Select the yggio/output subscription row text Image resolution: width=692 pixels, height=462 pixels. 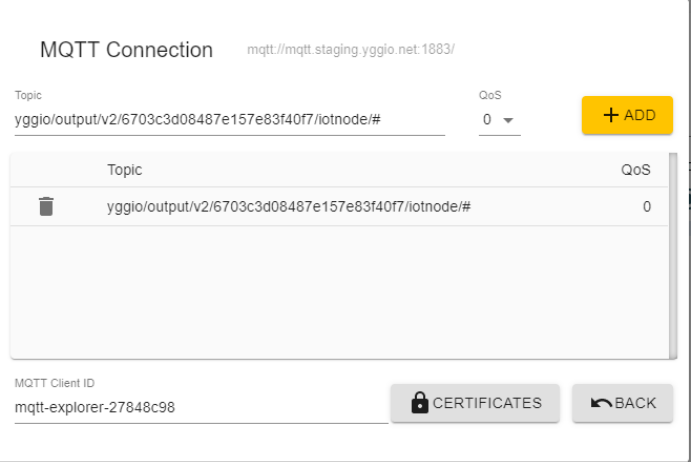(289, 207)
